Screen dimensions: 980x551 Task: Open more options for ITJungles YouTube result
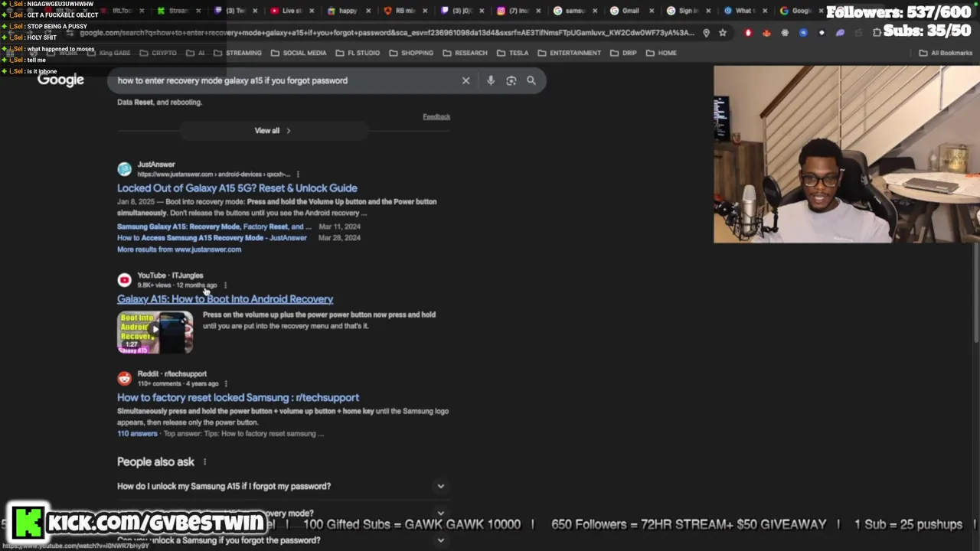[x=225, y=285]
